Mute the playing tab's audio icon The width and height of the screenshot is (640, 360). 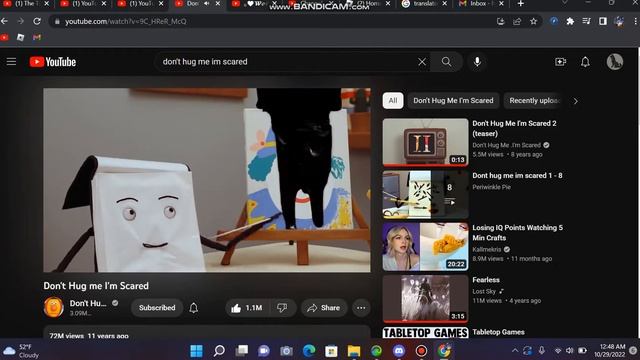[x=207, y=4]
